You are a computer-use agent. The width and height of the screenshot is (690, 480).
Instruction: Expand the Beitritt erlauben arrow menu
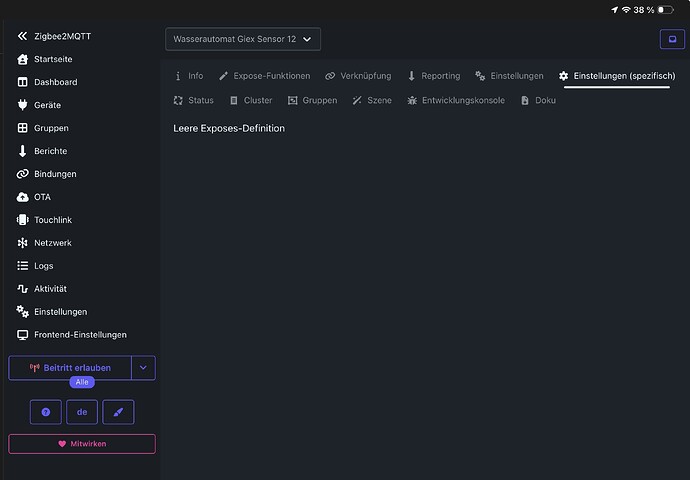click(143, 367)
